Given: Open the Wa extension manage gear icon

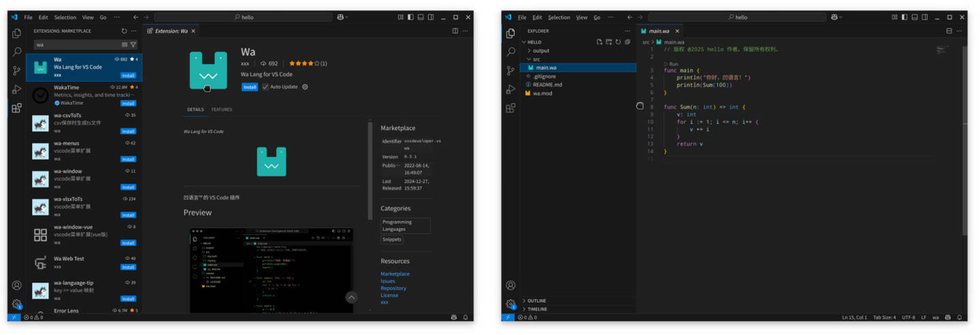Looking at the screenshot, I should (x=305, y=87).
